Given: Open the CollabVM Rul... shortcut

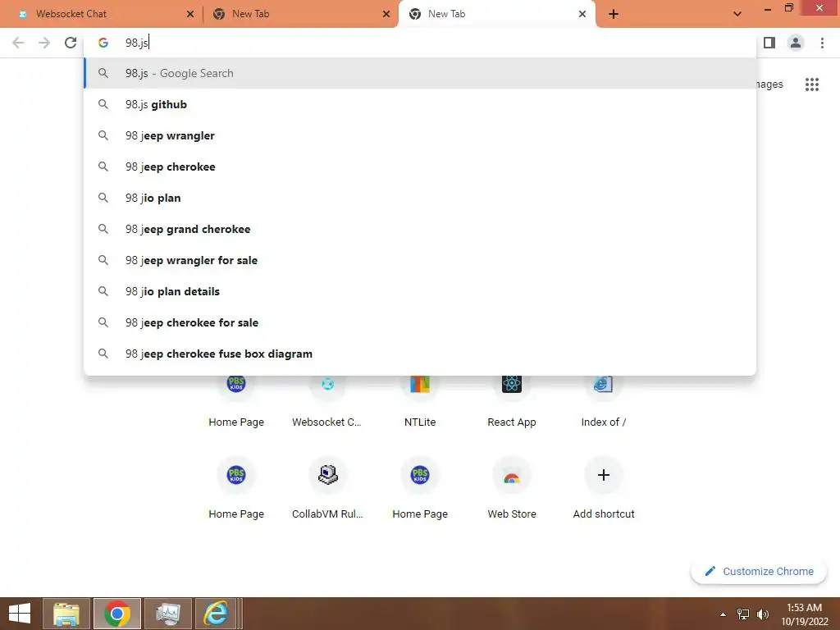Looking at the screenshot, I should (x=327, y=487).
